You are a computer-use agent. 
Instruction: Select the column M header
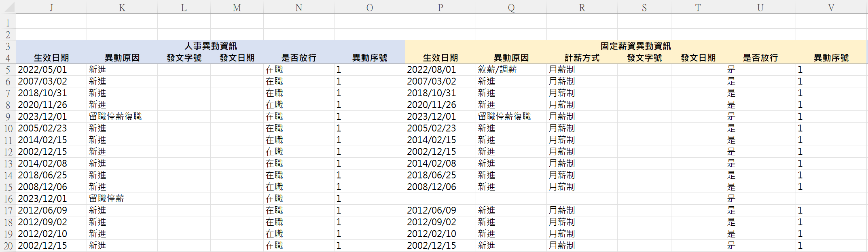[x=237, y=7]
